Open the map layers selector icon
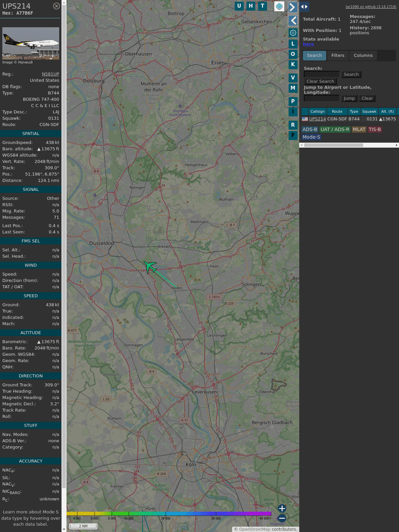 pyautogui.click(x=279, y=6)
